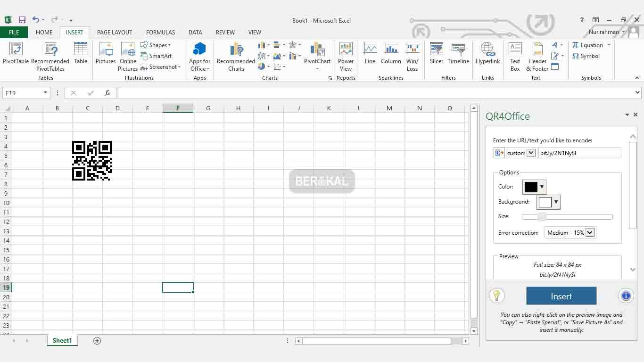Viewport: 644px width, 362px height.
Task: Insert a Table from the ribbon
Action: pos(81,53)
